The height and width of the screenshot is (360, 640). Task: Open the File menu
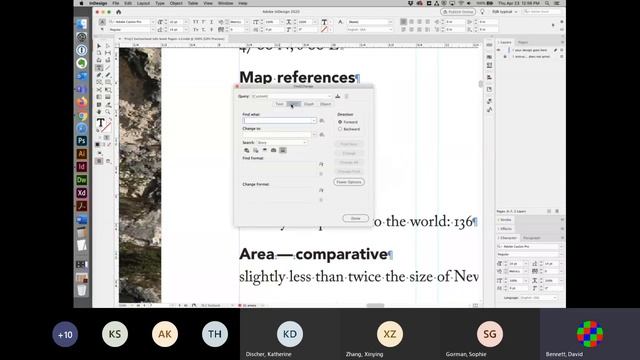click(116, 3)
